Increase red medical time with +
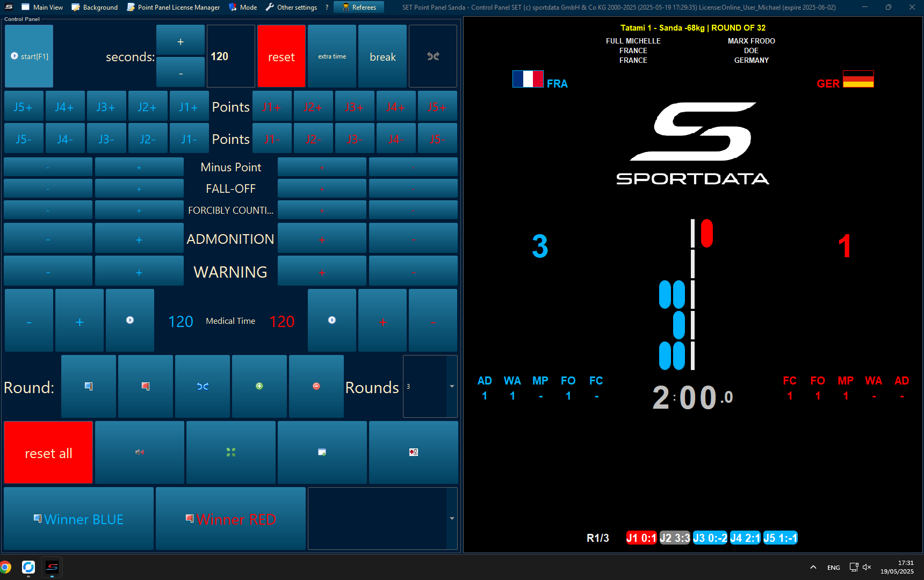 pyautogui.click(x=382, y=321)
